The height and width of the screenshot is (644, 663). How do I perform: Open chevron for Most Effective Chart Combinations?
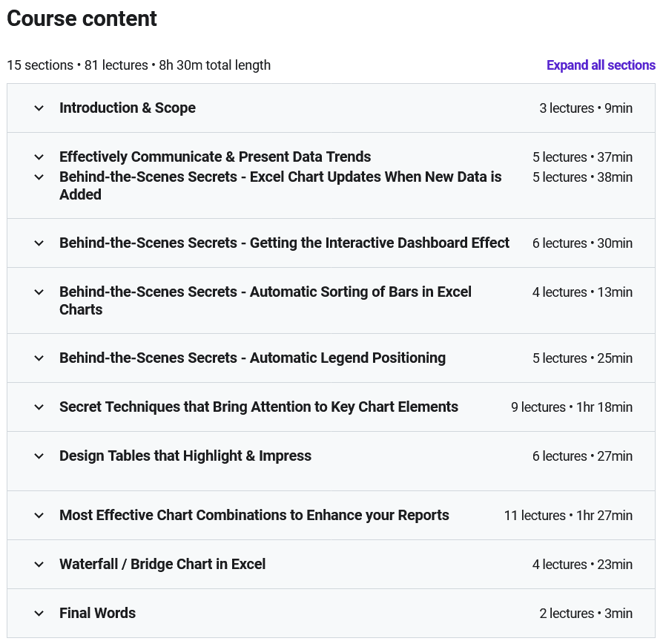point(39,516)
